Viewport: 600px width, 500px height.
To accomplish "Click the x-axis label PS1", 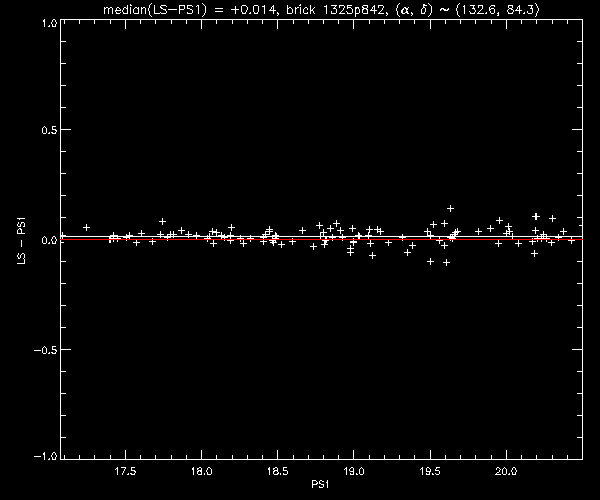I will (320, 484).
